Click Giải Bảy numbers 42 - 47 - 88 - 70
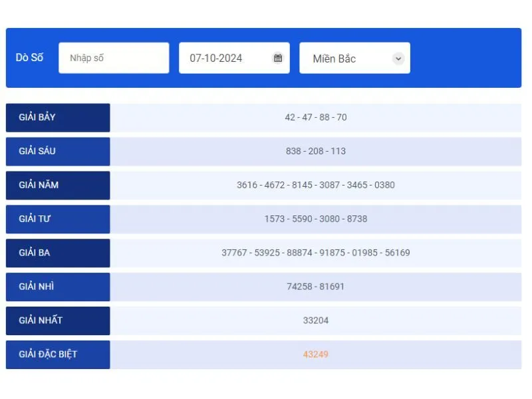The width and height of the screenshot is (532, 399). (x=316, y=118)
